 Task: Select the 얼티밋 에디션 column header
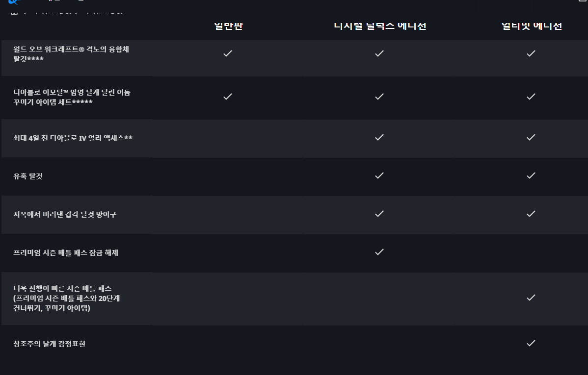(532, 26)
